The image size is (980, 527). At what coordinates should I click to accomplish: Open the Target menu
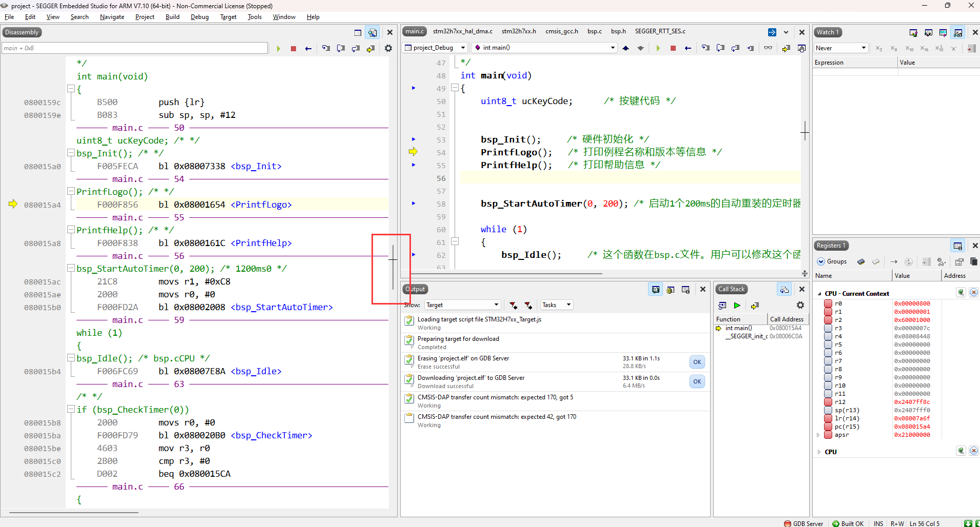coord(228,17)
